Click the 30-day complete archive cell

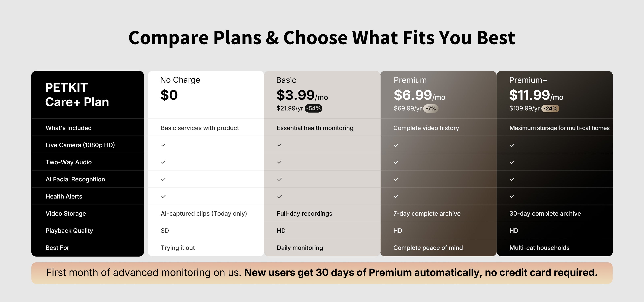coord(545,213)
